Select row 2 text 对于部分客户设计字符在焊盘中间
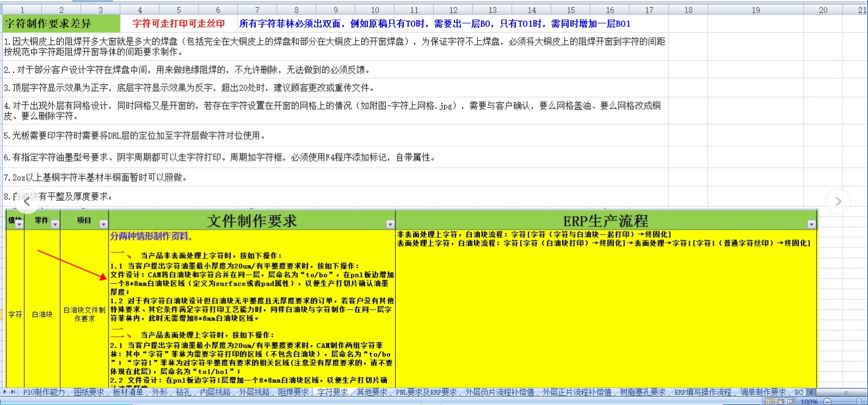The image size is (868, 405). tap(187, 70)
